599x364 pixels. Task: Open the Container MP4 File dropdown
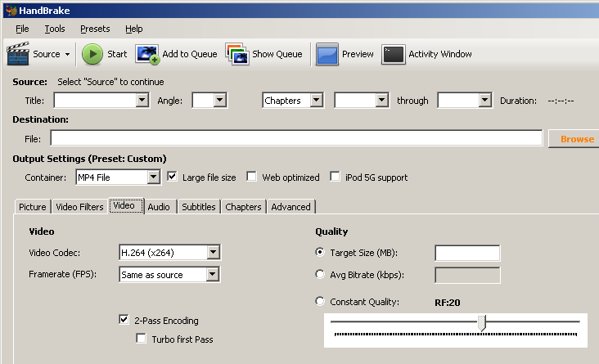(118, 178)
